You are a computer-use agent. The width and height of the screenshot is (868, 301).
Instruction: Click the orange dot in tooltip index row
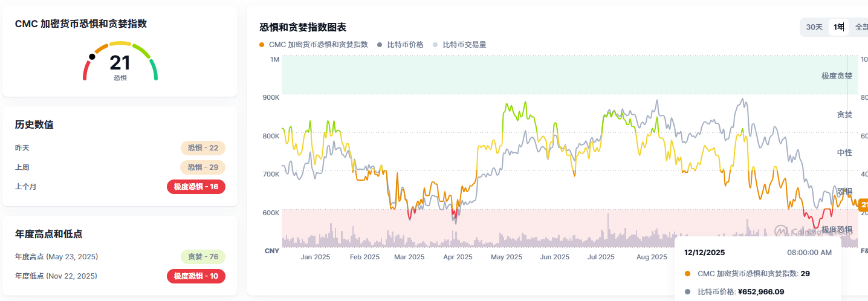687,274
